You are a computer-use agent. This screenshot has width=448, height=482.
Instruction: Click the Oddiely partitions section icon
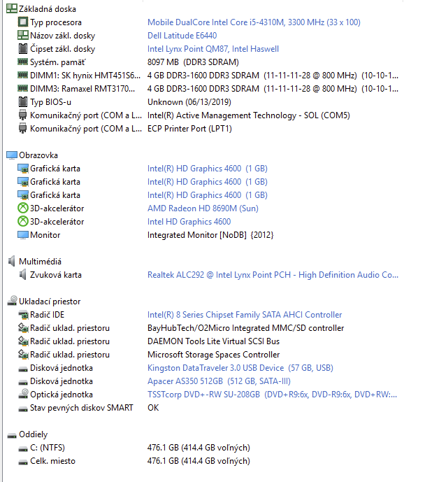pyautogui.click(x=12, y=436)
